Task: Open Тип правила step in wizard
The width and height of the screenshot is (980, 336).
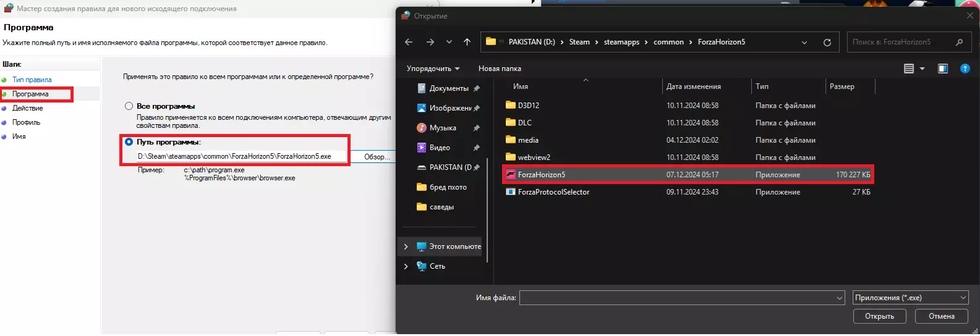Action: point(32,80)
